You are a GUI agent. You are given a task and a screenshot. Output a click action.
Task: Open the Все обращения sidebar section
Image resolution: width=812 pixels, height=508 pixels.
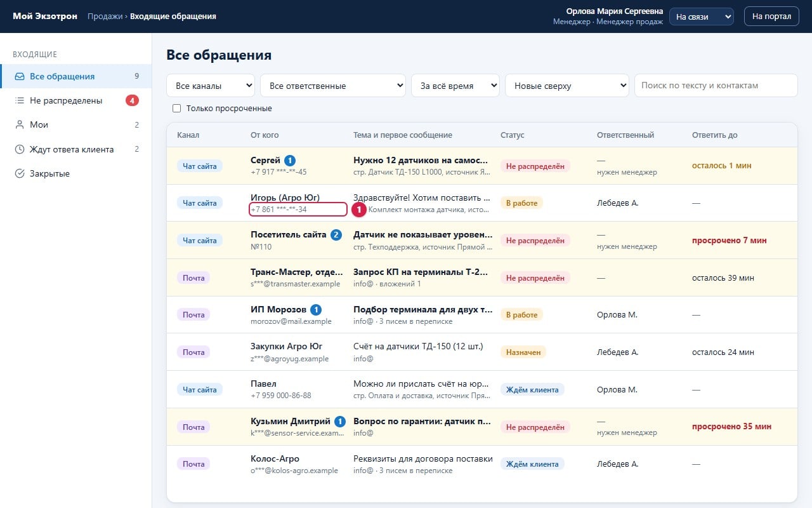75,76
